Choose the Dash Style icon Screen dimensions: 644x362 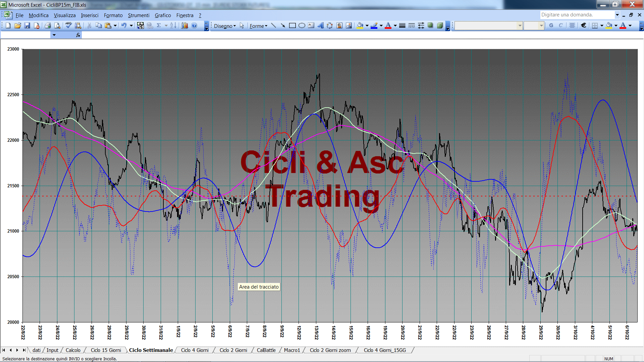click(x=412, y=25)
